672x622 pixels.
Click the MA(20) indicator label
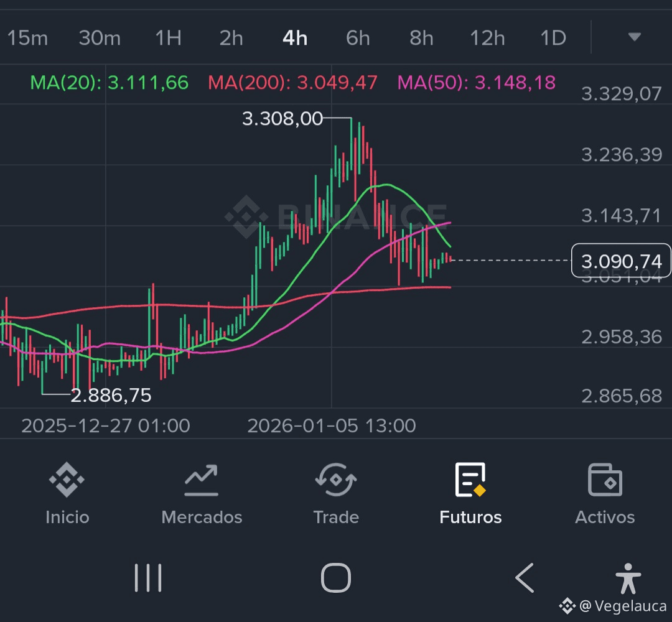pos(110,83)
